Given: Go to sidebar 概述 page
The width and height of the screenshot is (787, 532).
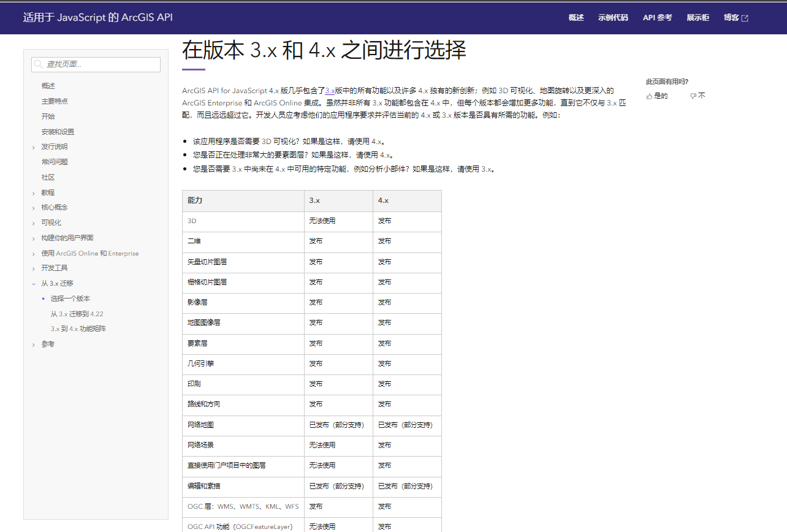Looking at the screenshot, I should (x=48, y=86).
